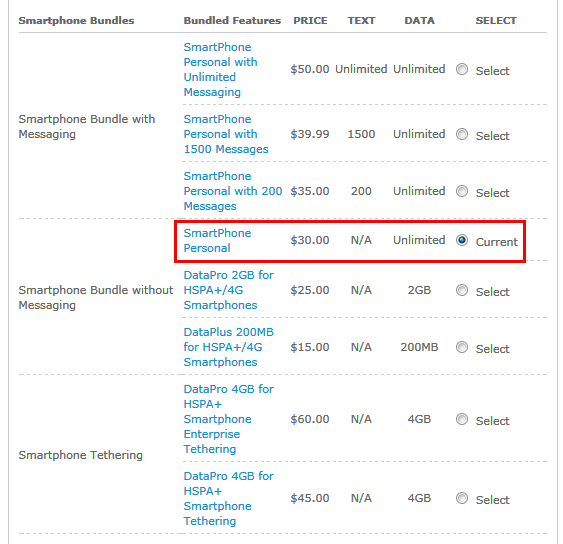The image size is (563, 544).
Task: Open SmartPhone Personal with 1500 Messages link
Action: (226, 134)
